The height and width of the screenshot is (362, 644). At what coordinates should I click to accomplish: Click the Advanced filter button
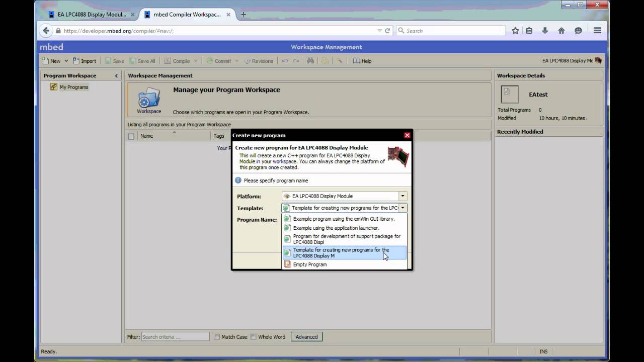coord(306,337)
